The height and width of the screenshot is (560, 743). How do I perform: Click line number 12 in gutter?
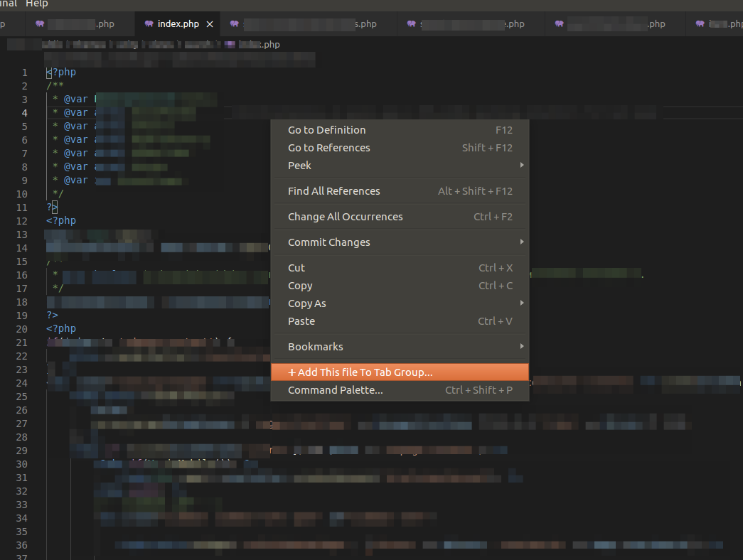pyautogui.click(x=22, y=221)
